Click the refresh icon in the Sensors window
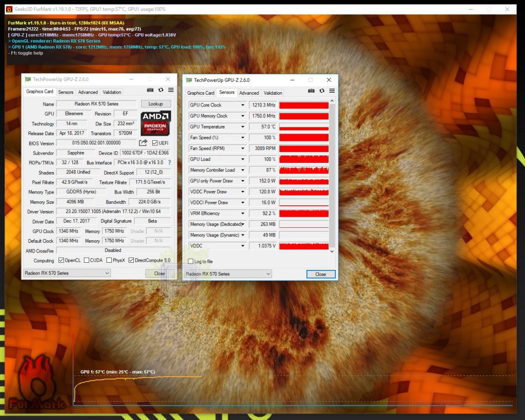 [321, 91]
